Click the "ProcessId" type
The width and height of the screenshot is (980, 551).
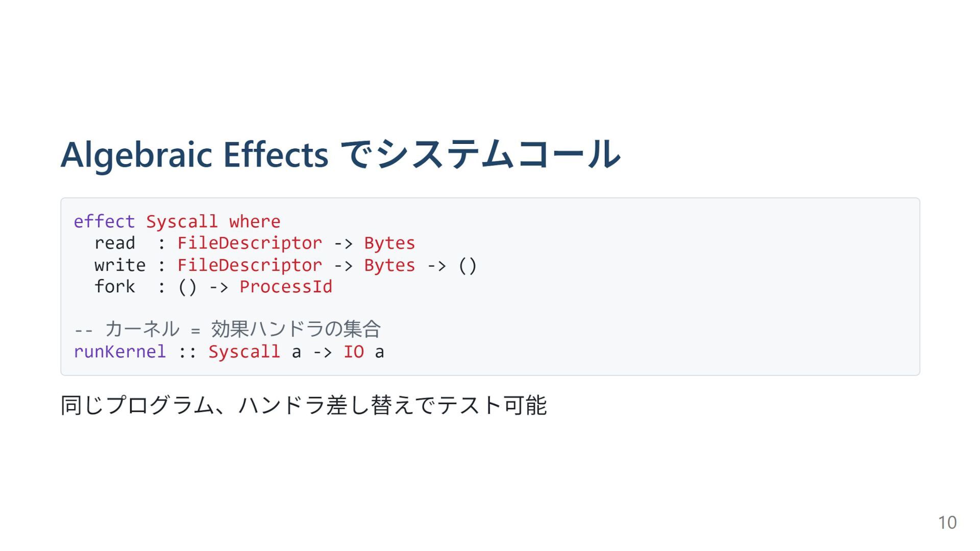point(285,287)
